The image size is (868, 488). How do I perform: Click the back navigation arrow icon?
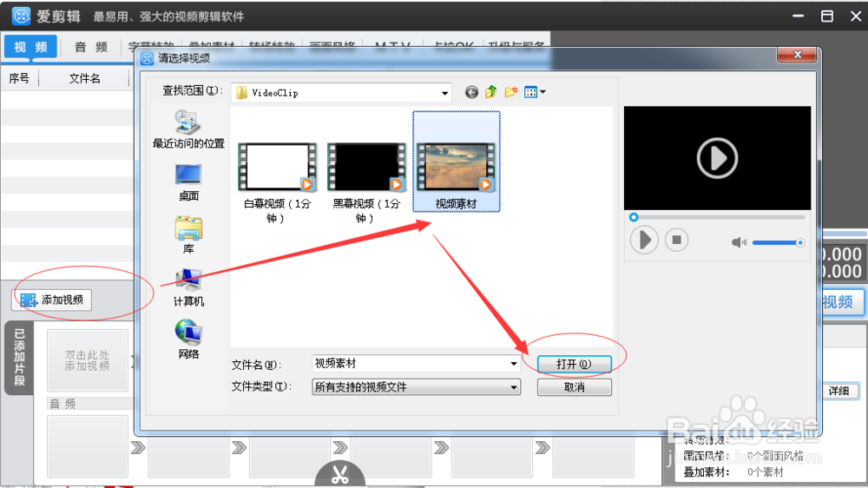point(471,93)
